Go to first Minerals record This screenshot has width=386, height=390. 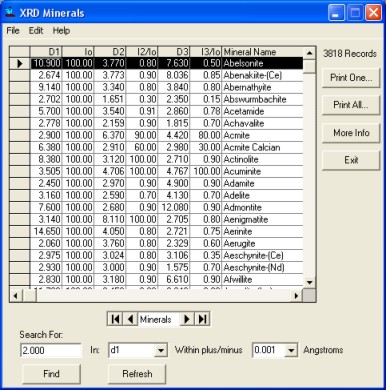coord(115,319)
